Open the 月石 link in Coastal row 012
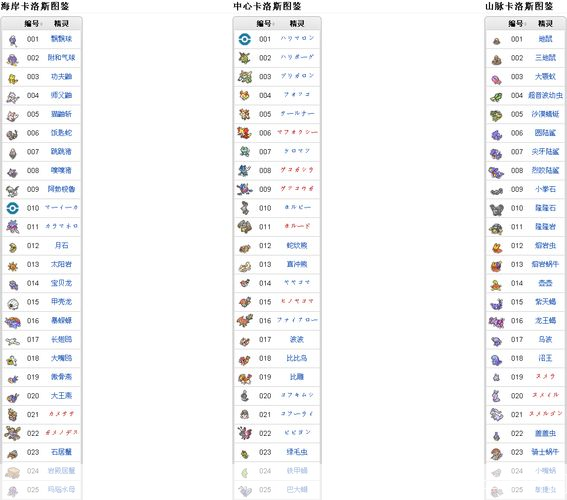 pyautogui.click(x=61, y=245)
